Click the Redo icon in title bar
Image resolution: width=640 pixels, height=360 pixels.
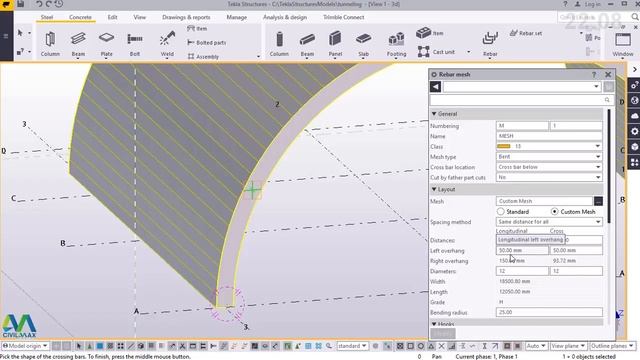point(49,4)
